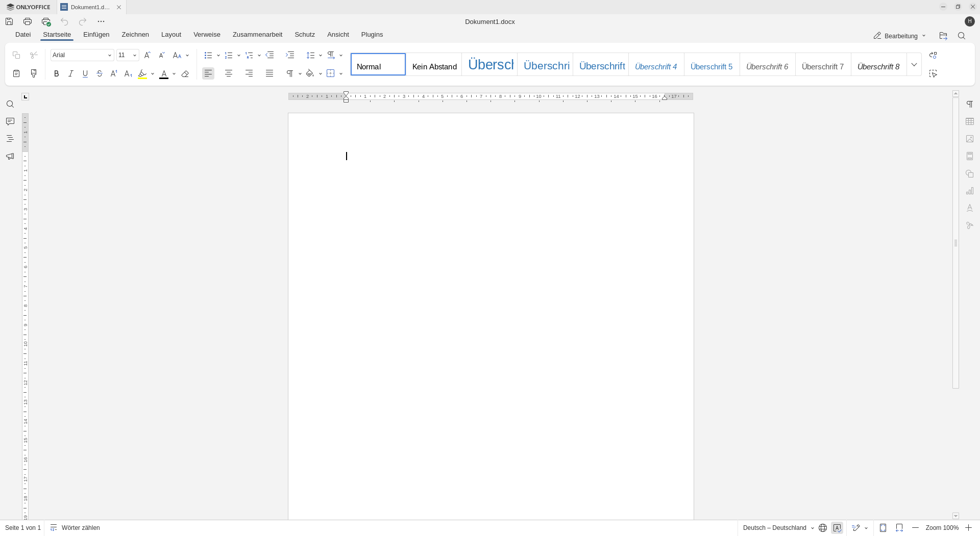This screenshot has height=536, width=980.
Task: Open the table settings in right sidebar
Action: point(970,121)
